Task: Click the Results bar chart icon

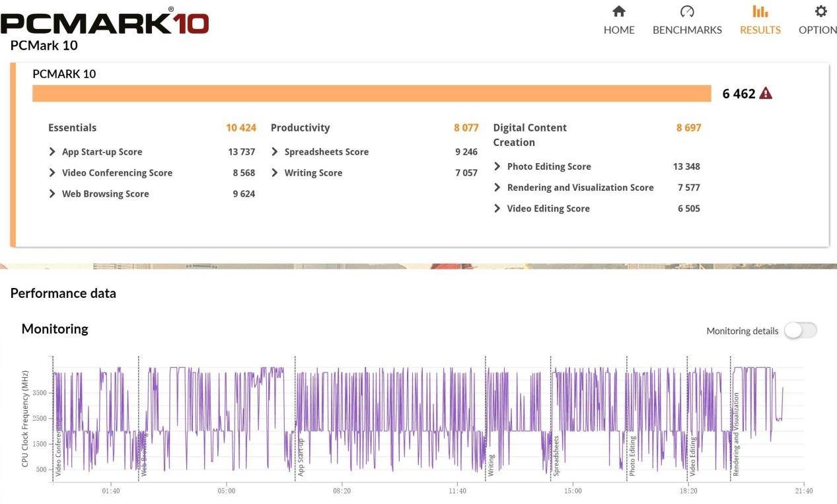Action: pos(760,11)
